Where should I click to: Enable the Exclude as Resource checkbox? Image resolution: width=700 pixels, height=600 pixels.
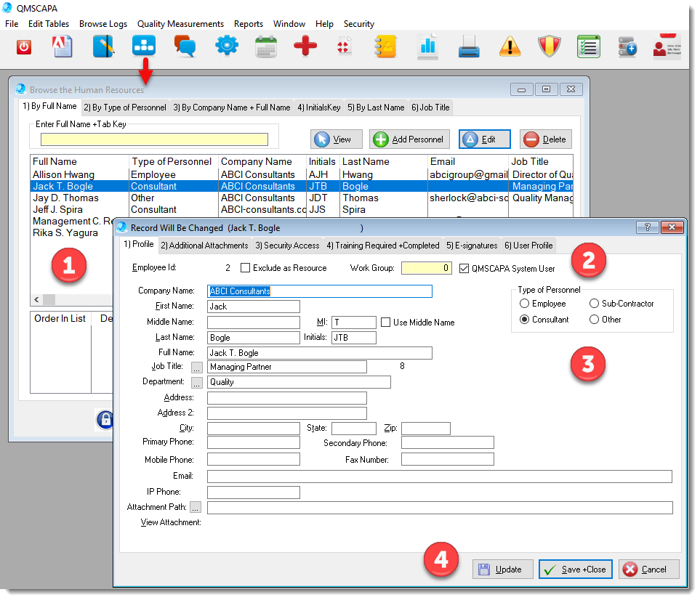246,268
